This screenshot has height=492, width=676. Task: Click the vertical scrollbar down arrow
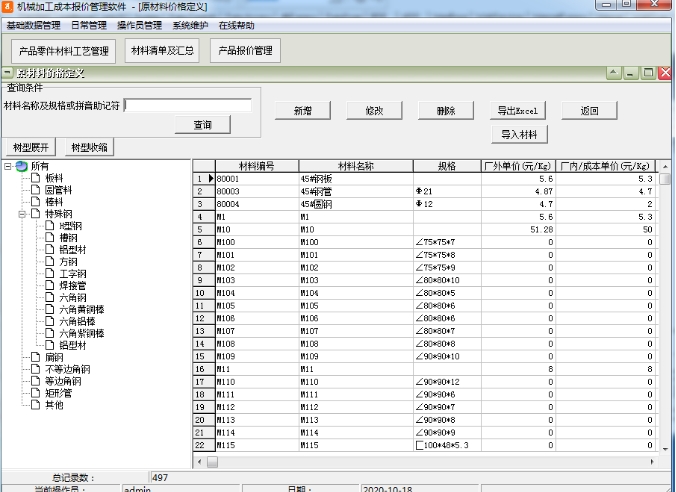[665, 449]
